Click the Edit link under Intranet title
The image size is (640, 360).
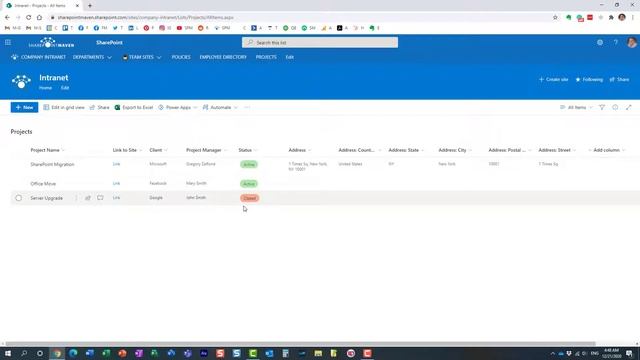point(65,88)
